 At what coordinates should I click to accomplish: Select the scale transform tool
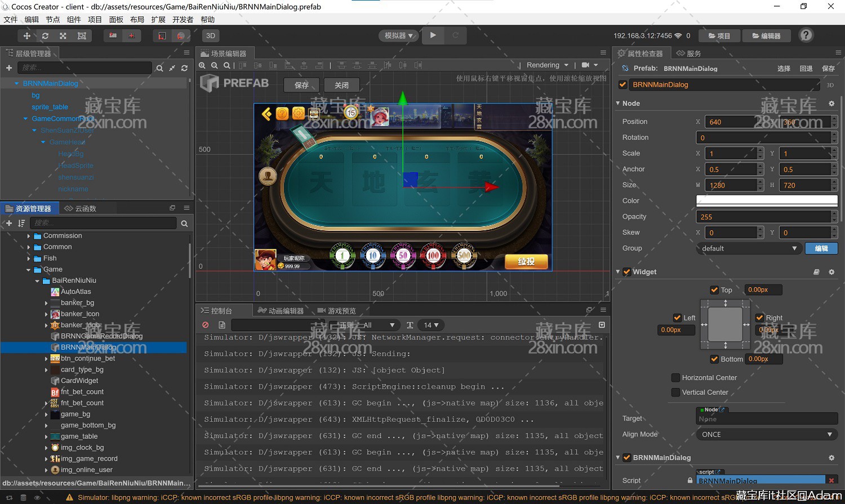pos(63,35)
